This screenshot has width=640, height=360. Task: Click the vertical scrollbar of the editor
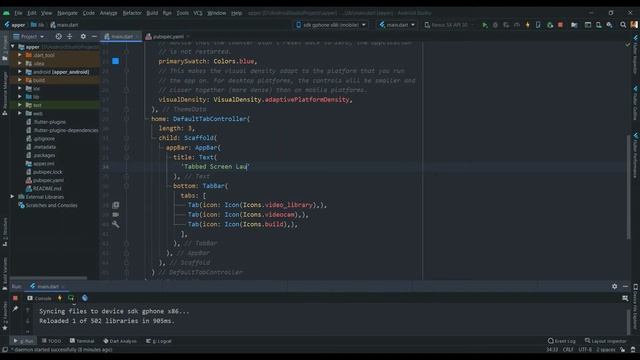point(629,188)
